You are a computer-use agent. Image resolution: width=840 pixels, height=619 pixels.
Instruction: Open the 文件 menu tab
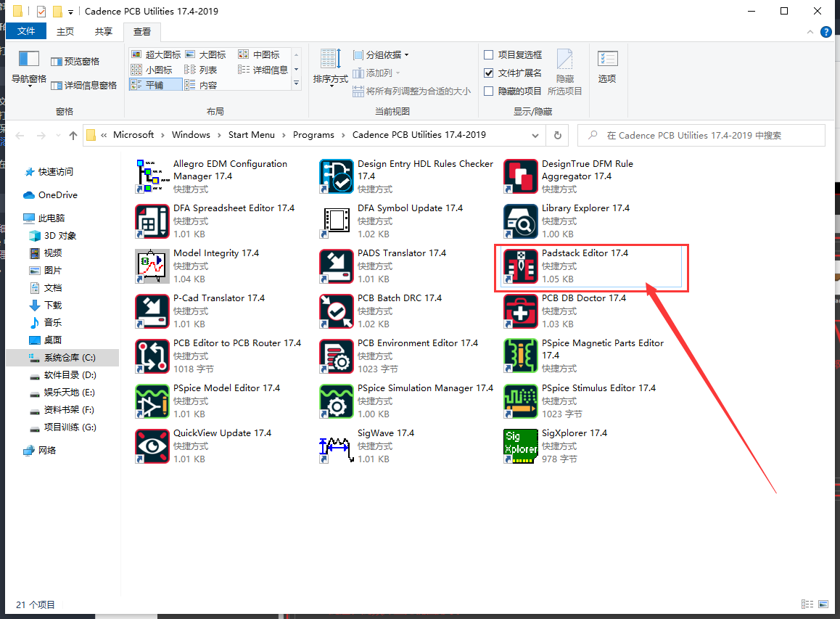[26, 32]
